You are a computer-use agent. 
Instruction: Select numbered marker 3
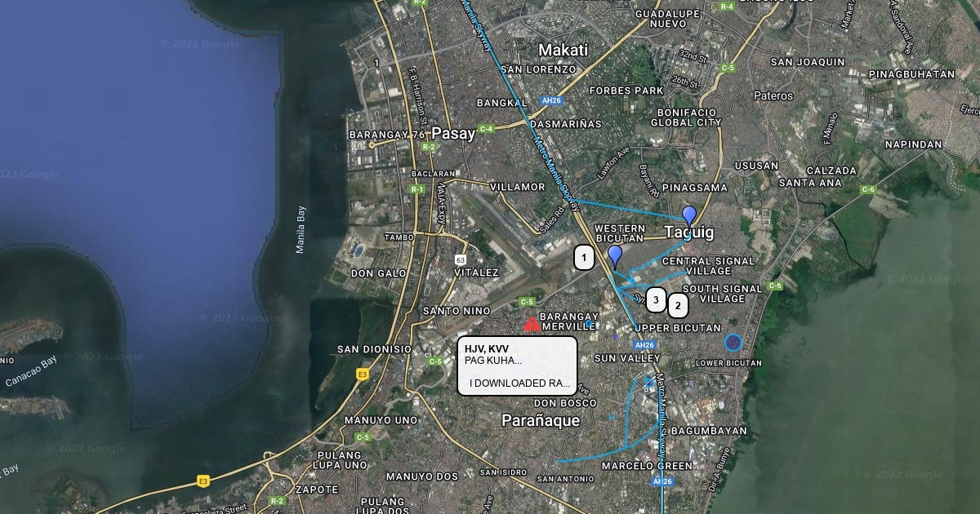click(657, 300)
